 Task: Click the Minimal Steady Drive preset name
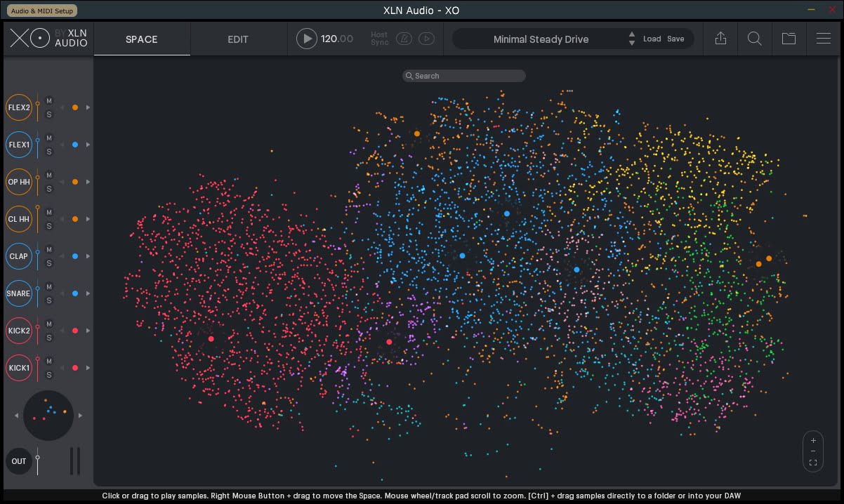[541, 39]
